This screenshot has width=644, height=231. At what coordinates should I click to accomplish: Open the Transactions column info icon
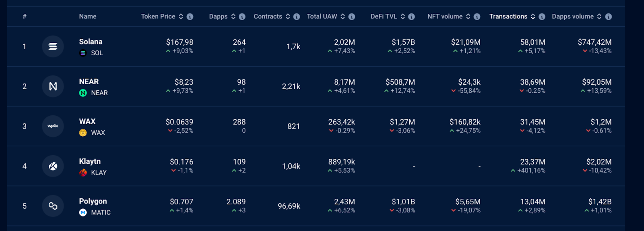tap(542, 17)
